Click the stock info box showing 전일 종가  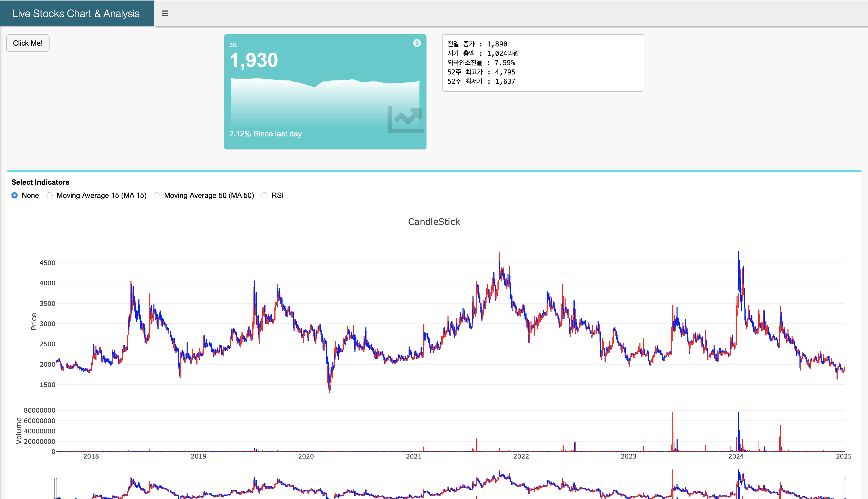click(x=543, y=63)
